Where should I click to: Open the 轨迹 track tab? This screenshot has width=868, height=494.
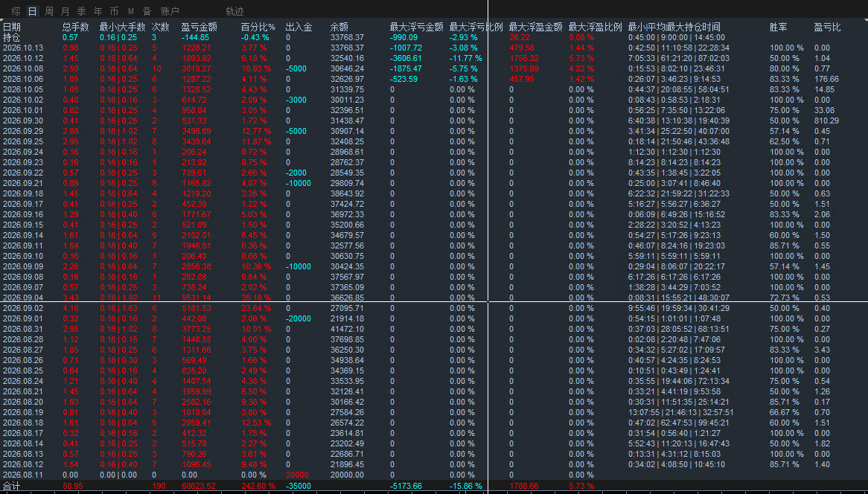click(x=234, y=11)
